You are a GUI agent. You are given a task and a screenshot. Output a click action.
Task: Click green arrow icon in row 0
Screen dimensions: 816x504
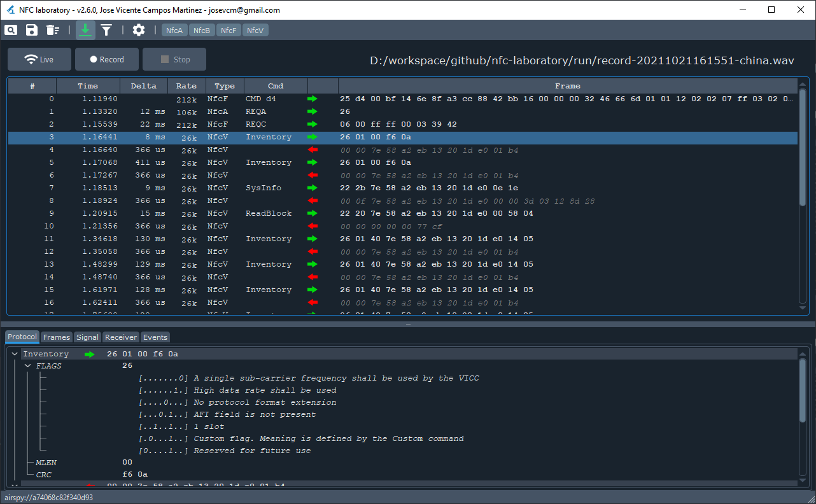pos(312,99)
